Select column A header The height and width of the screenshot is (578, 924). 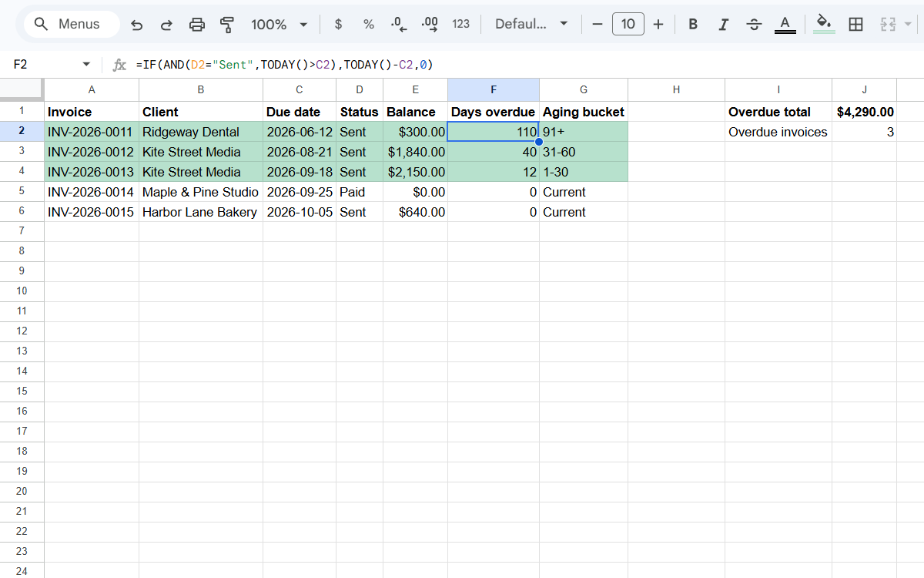[x=92, y=89]
